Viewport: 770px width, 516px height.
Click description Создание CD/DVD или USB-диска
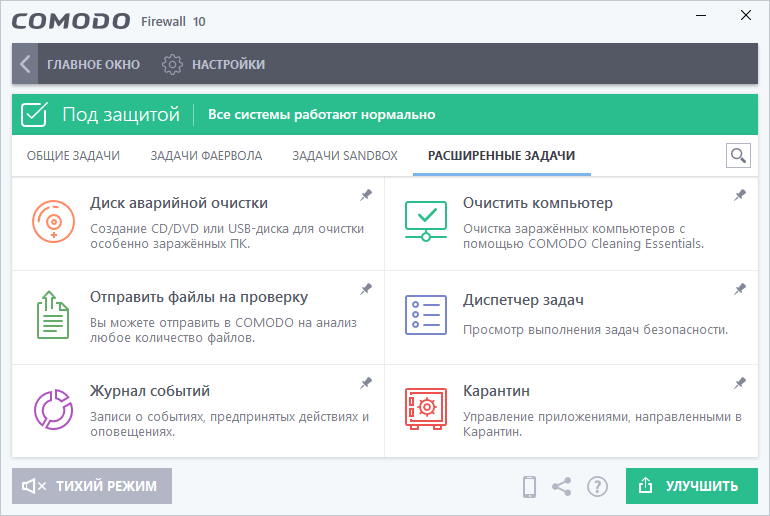tap(227, 236)
